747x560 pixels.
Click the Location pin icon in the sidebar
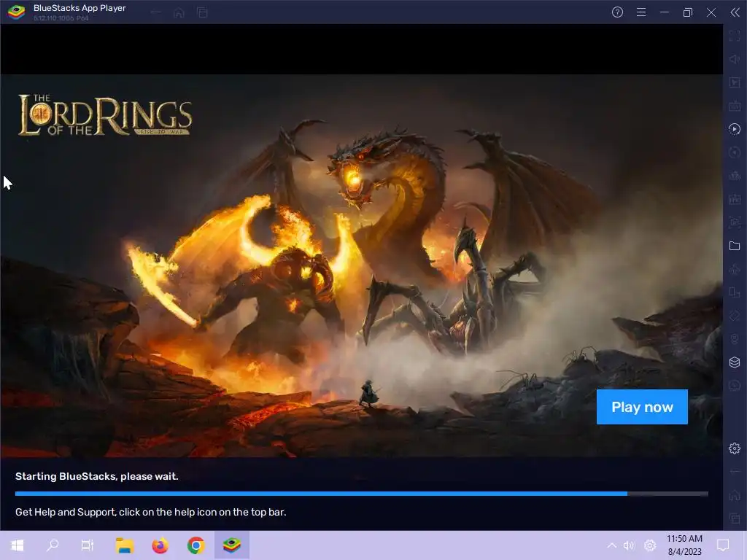pyautogui.click(x=735, y=339)
